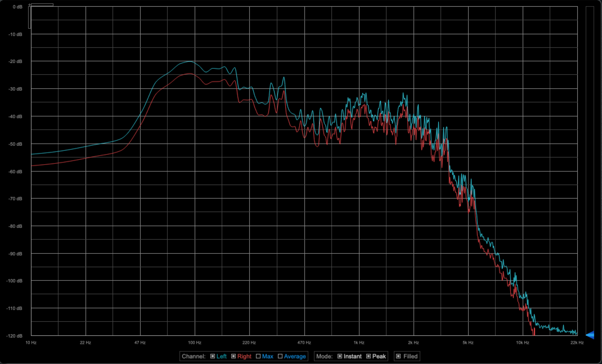Click the Channel: group label
The width and height of the screenshot is (602, 364).
coord(194,356)
